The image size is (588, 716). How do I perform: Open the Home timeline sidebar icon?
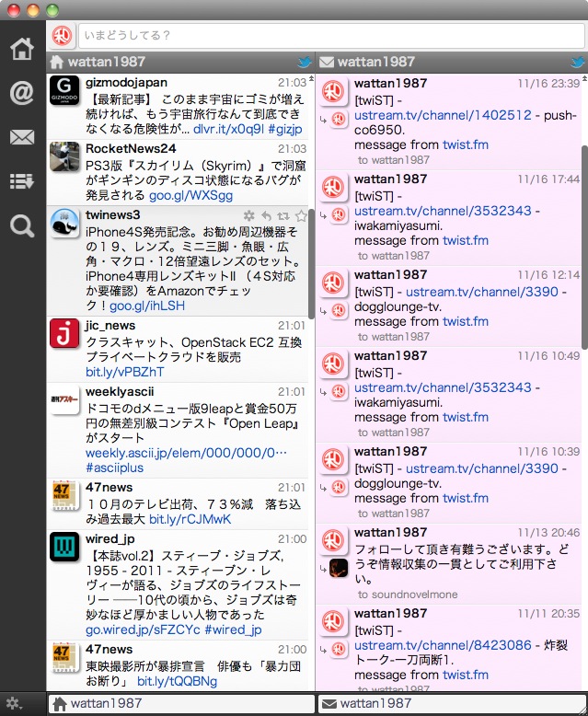pos(22,49)
